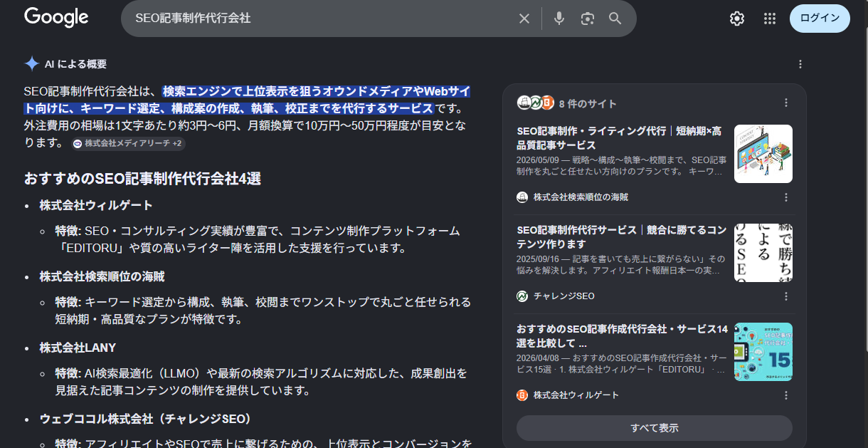This screenshot has height=448, width=868.
Task: Open SEO記事制作・ライティング代行 短納期×高品質サービス result
Action: (620, 138)
